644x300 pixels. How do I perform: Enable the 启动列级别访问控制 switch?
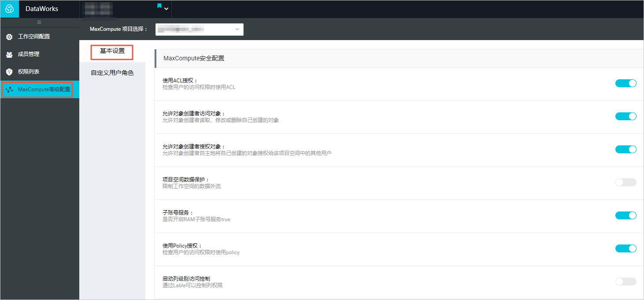pyautogui.click(x=625, y=281)
